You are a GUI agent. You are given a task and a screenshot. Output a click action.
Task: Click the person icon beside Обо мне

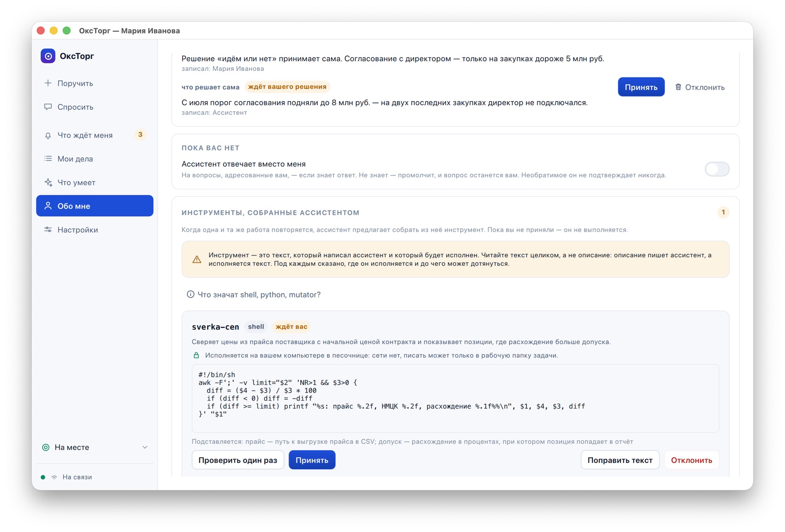(48, 206)
